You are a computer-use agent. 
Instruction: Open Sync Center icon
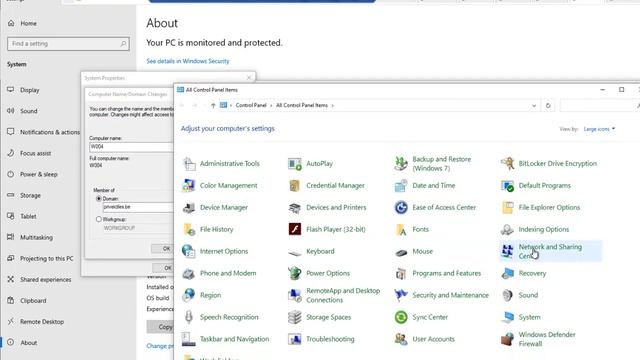(401, 317)
